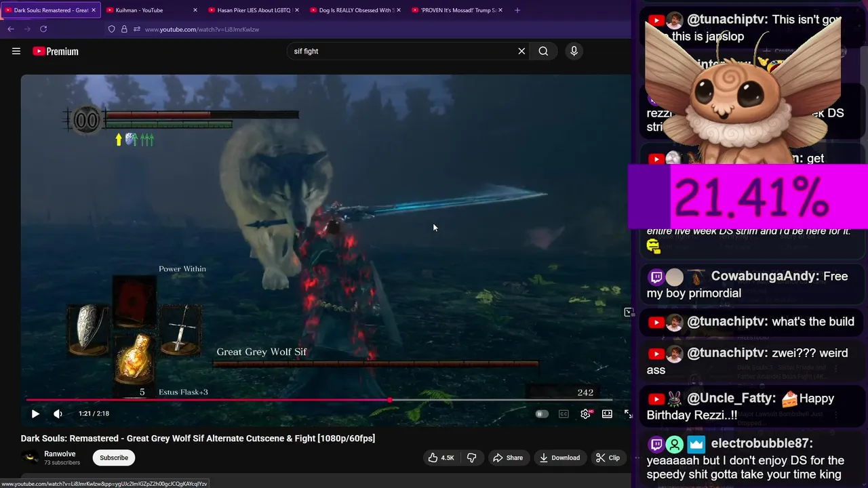
Task: Open the Ranwolve channel name link
Action: [x=60, y=453]
